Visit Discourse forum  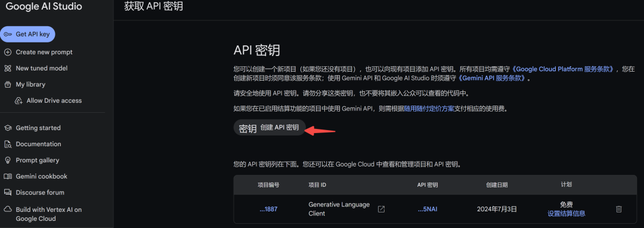click(x=40, y=192)
